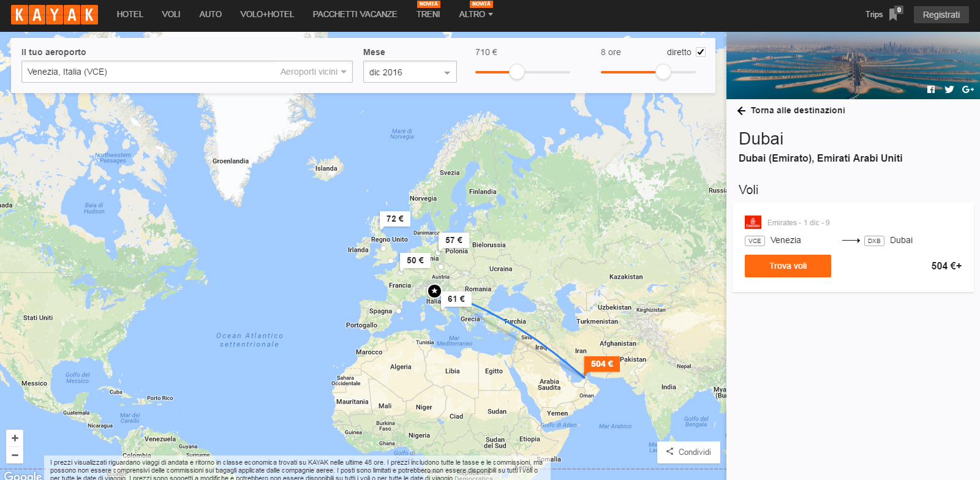Uncheck the diretto checkbox
The width and height of the screenshot is (980, 480).
tap(701, 52)
